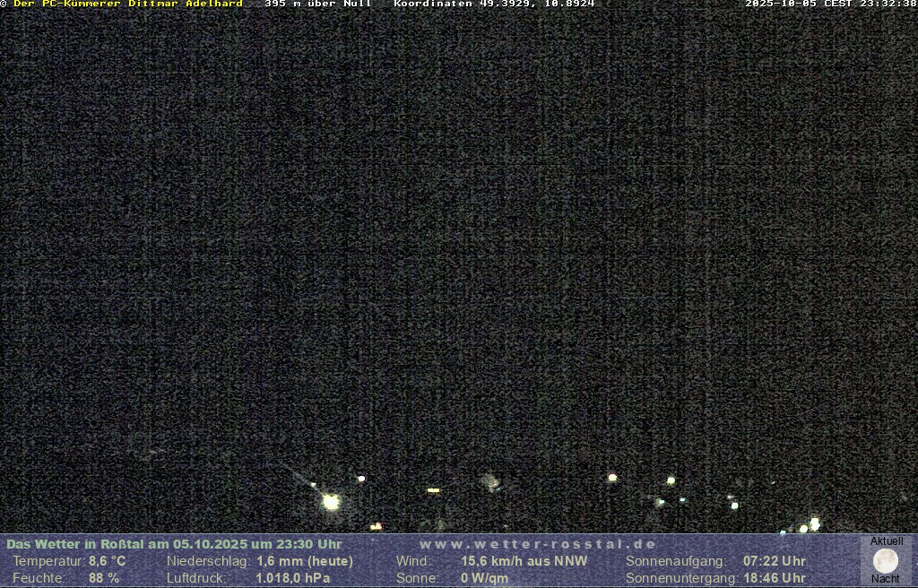Click the Niederschlag value 1,6 mm (heute)
The width and height of the screenshot is (918, 588).
(x=305, y=561)
